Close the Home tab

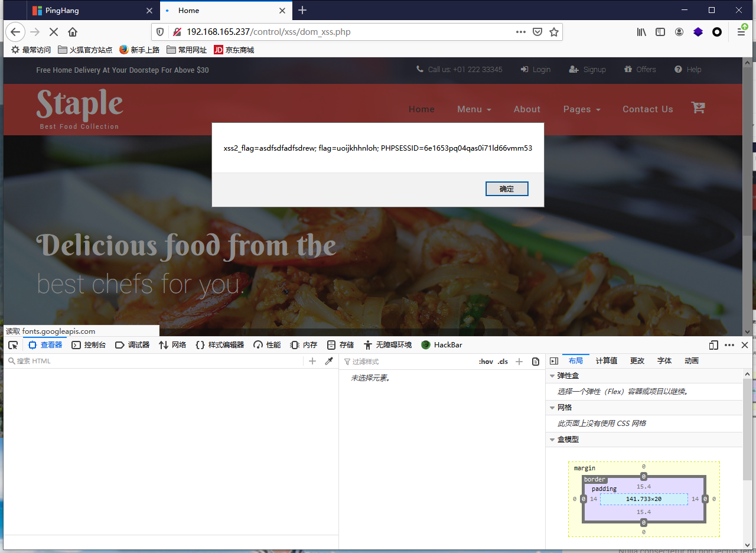pyautogui.click(x=282, y=10)
